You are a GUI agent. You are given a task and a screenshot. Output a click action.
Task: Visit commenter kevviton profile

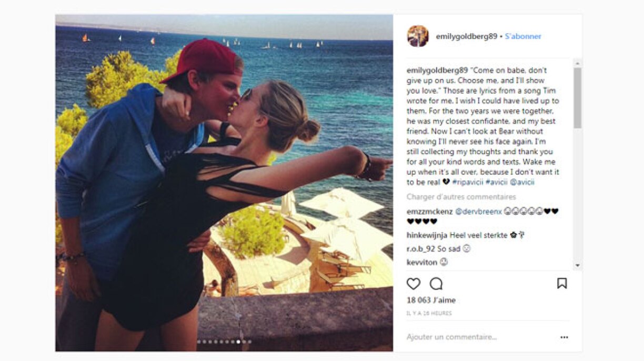click(421, 262)
